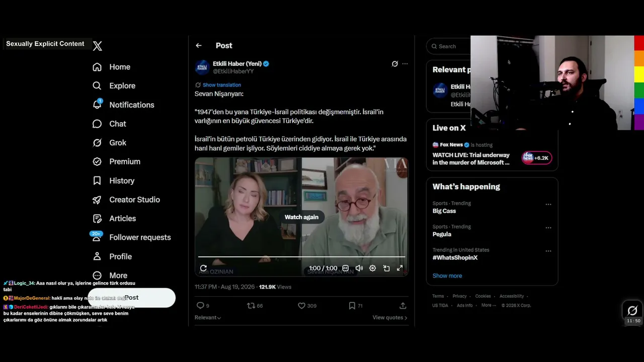Click the post timestamp 11:37 PM · Aug 19, 2026
This screenshot has height=362, width=644.
tap(225, 287)
